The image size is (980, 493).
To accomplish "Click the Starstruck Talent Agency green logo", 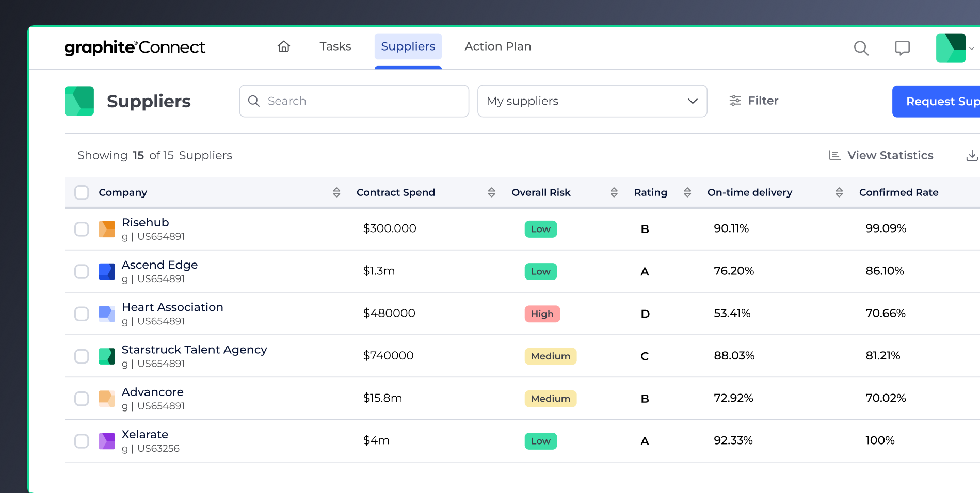I will (x=107, y=356).
